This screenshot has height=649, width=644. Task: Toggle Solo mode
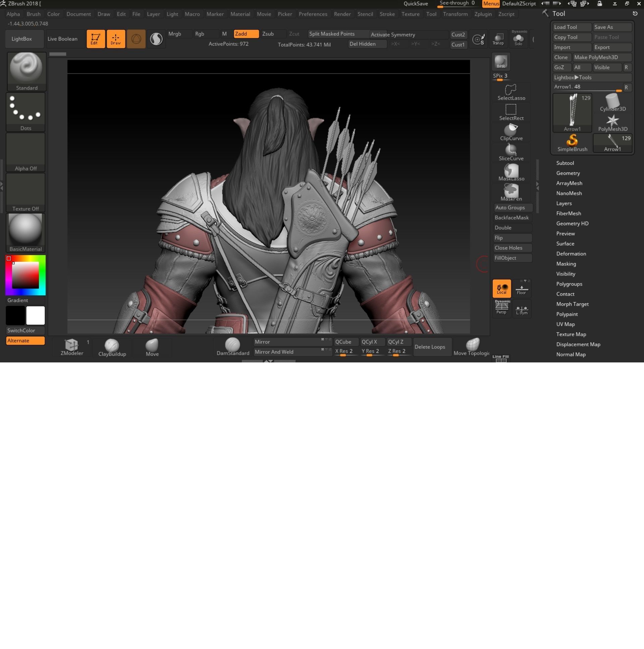coord(519,39)
